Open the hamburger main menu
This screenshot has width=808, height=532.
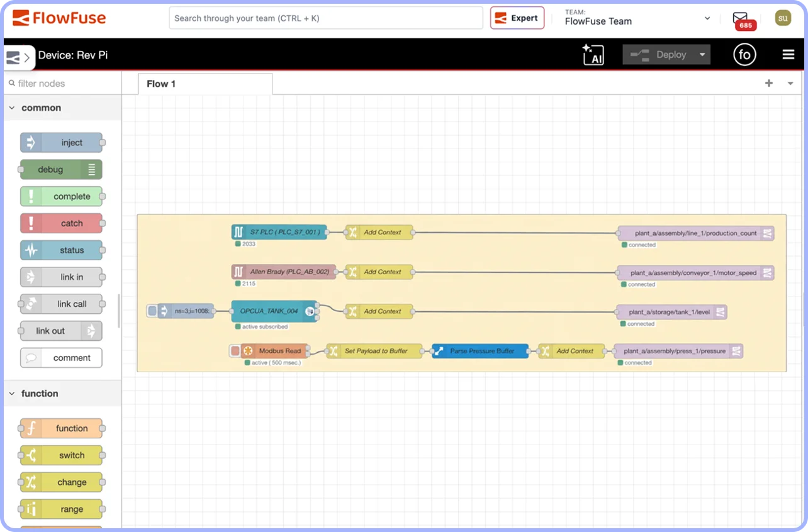tap(788, 55)
